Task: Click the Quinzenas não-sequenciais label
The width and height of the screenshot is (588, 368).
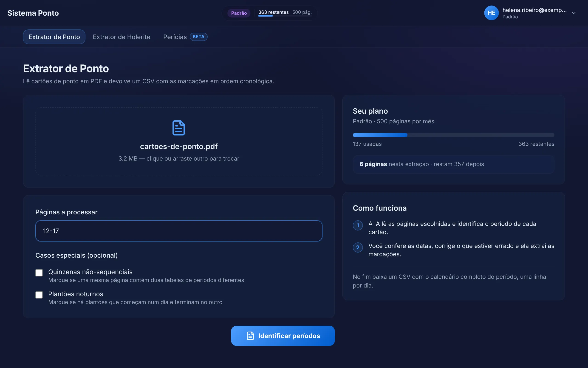Action: [90, 272]
